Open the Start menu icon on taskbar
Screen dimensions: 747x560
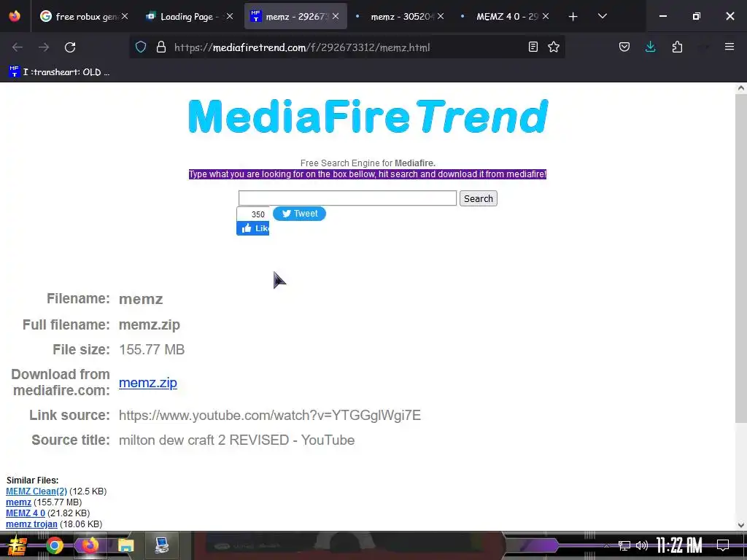tap(17, 545)
